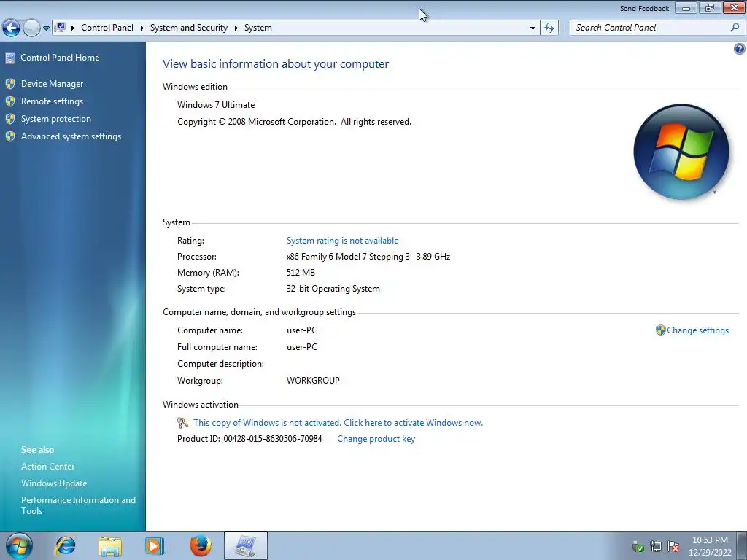This screenshot has height=560, width=747.
Task: Open Send Feedback link
Action: 644,9
